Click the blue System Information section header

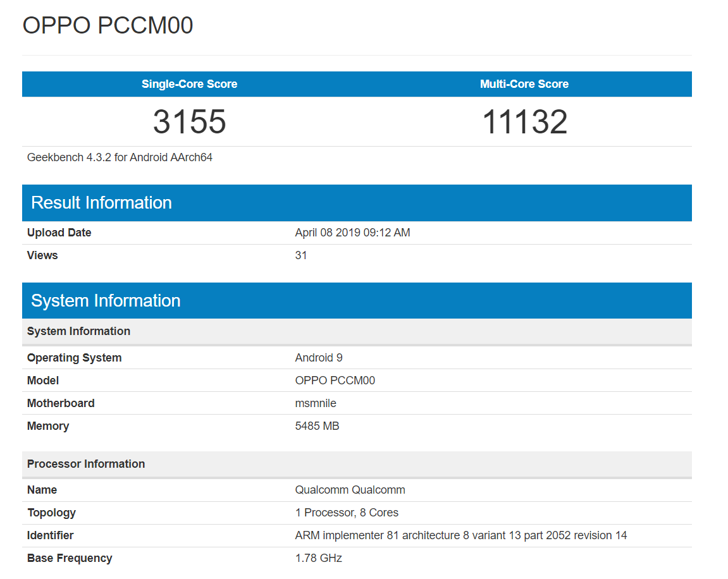coord(106,301)
